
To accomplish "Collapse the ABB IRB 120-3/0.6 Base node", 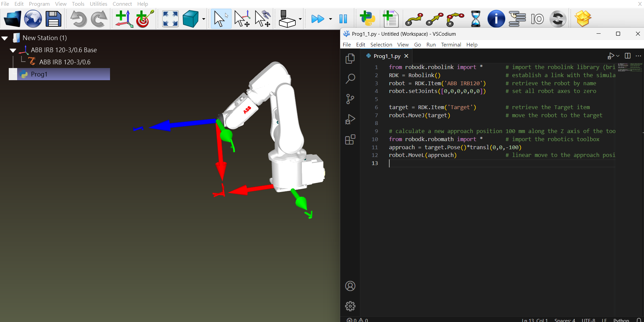I will tap(13, 50).
